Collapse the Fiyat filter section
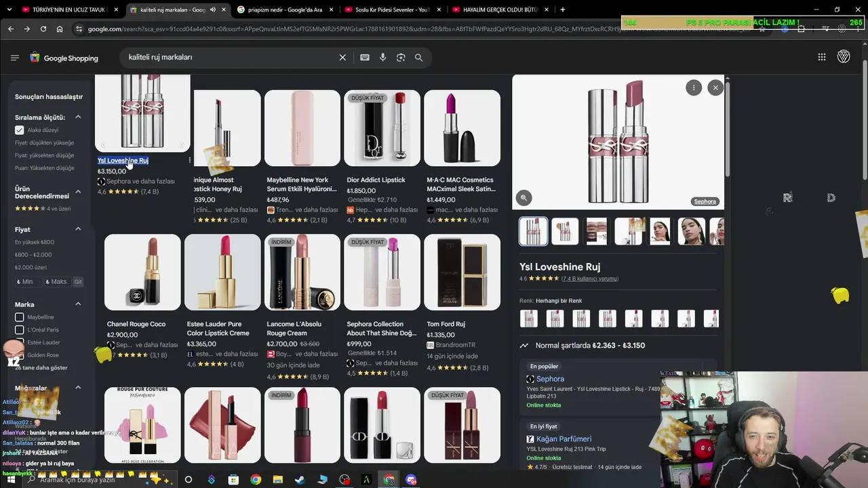Screen dimensions: 868x488 tap(78, 229)
